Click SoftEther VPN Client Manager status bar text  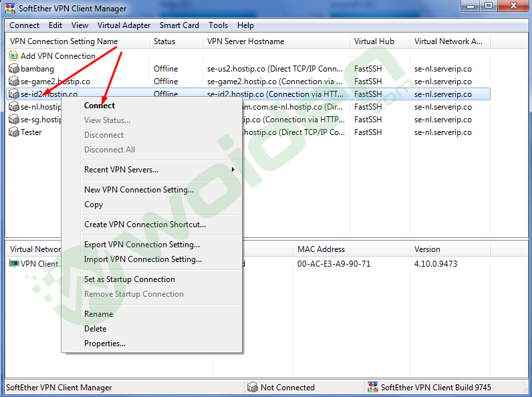59,387
